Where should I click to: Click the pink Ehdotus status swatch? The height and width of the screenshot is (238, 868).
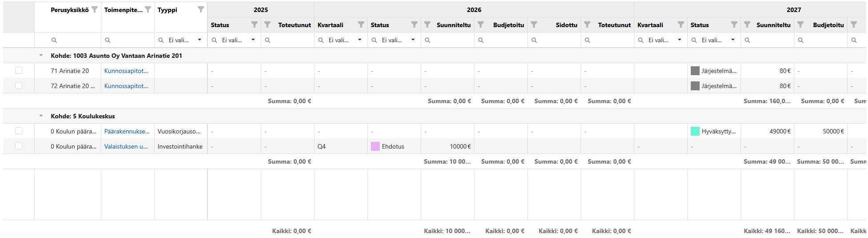[375, 146]
